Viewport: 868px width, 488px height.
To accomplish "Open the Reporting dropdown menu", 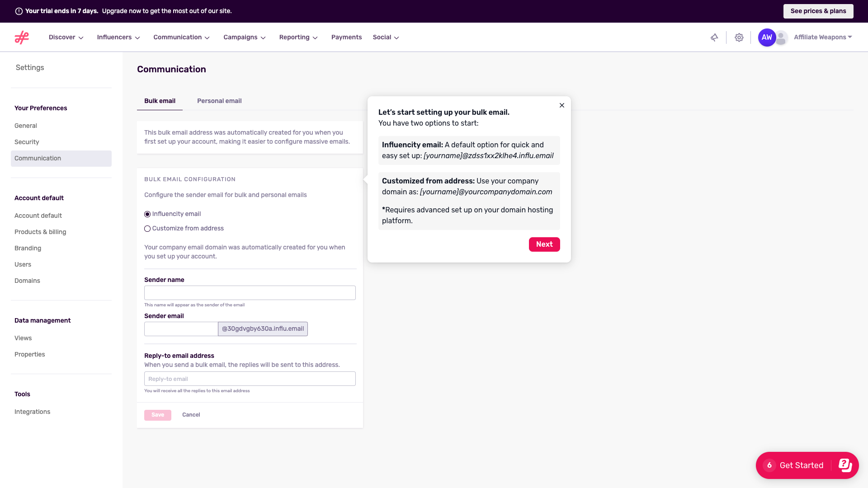I will [298, 37].
